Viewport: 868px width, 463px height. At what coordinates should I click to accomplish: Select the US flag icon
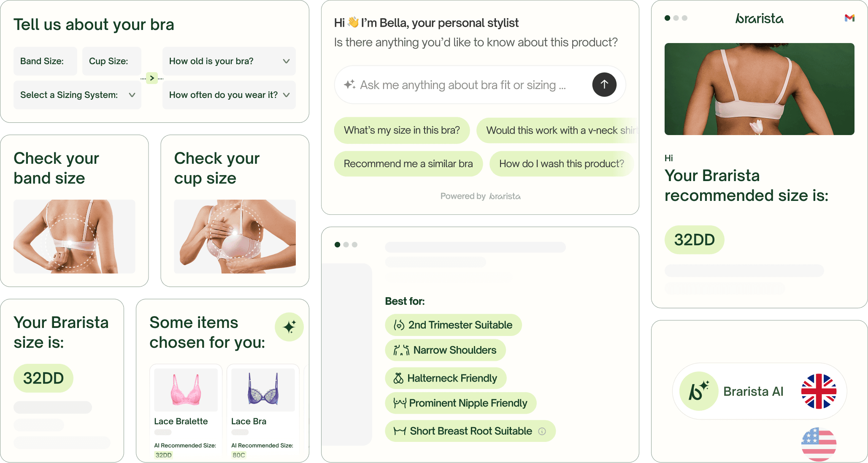coord(819,444)
